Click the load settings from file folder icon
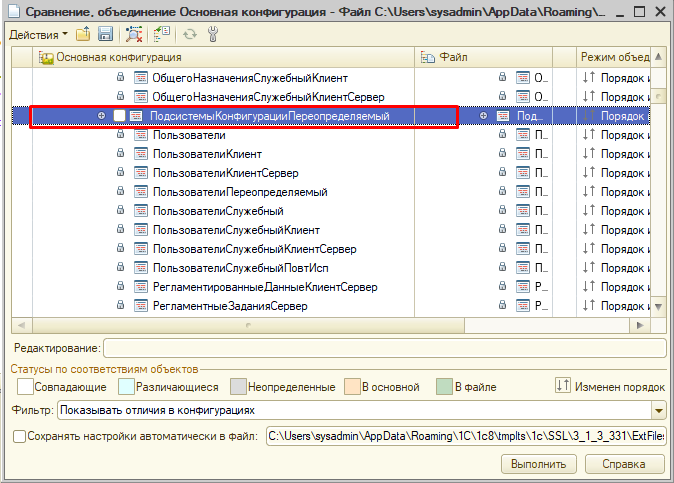Image resolution: width=674 pixels, height=483 pixels. coord(83,34)
